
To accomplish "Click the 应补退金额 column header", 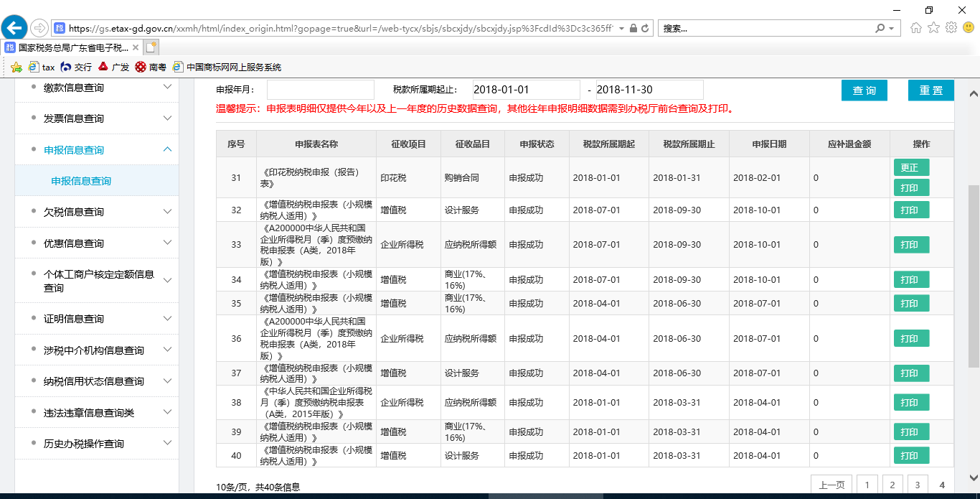I will 849,144.
